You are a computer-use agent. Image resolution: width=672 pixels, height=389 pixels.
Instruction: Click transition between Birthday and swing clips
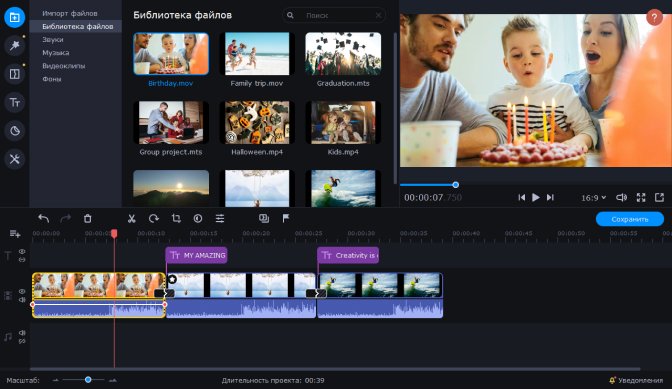click(165, 293)
